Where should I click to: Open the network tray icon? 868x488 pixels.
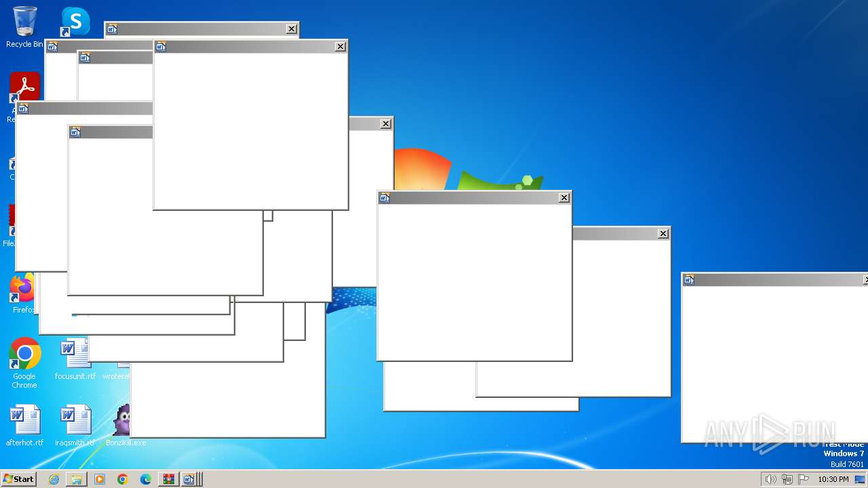coord(787,479)
